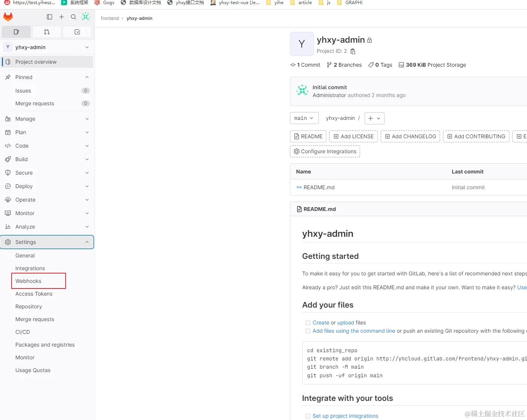Expand the Build section chevron
The width and height of the screenshot is (527, 420).
tap(87, 159)
